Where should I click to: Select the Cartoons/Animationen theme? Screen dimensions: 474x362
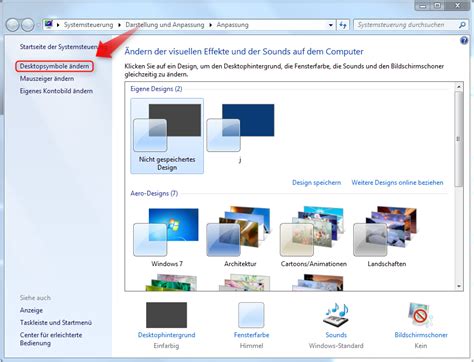tap(314, 237)
